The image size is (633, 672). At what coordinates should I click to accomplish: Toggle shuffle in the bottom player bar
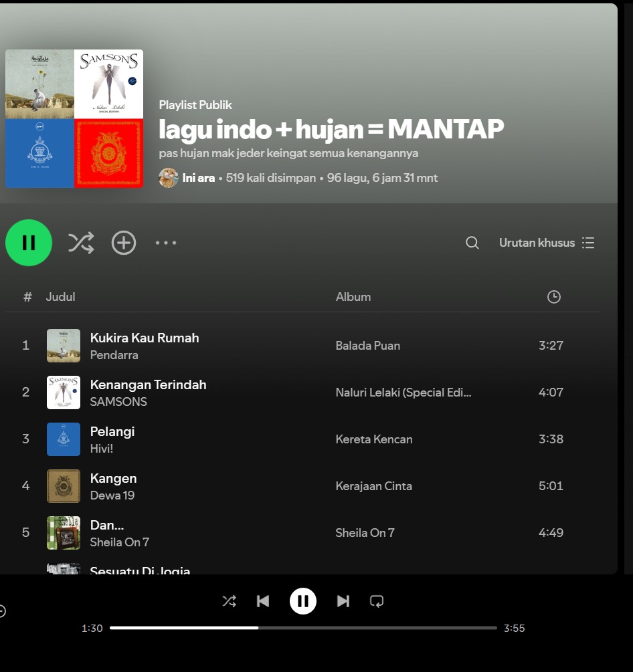pos(229,601)
